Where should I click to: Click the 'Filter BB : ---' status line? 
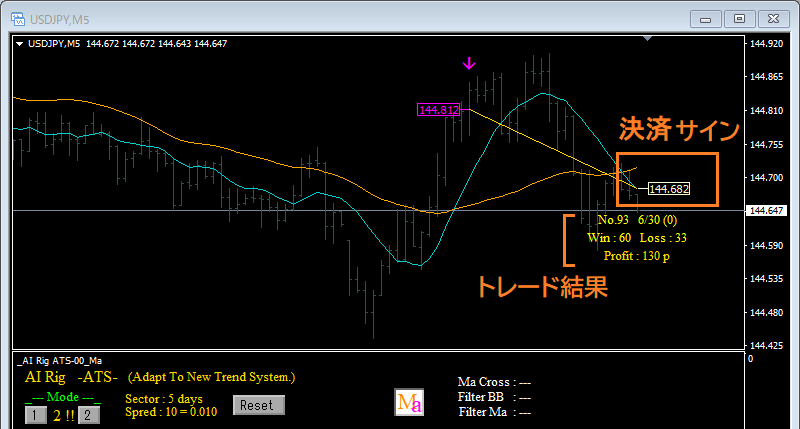[494, 397]
